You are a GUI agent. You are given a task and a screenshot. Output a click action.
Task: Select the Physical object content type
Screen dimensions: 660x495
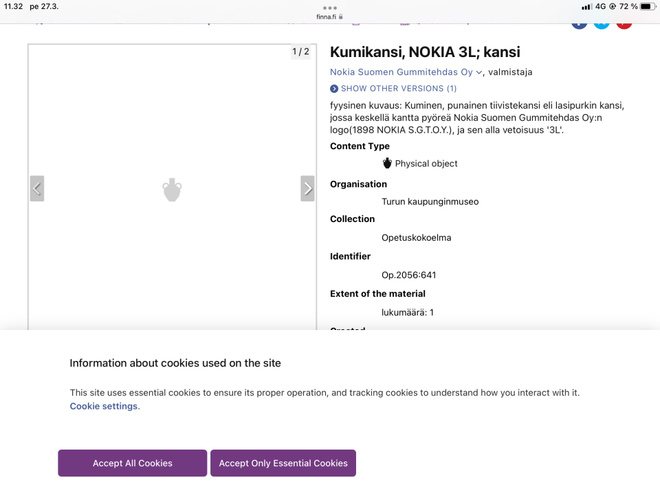tap(426, 163)
